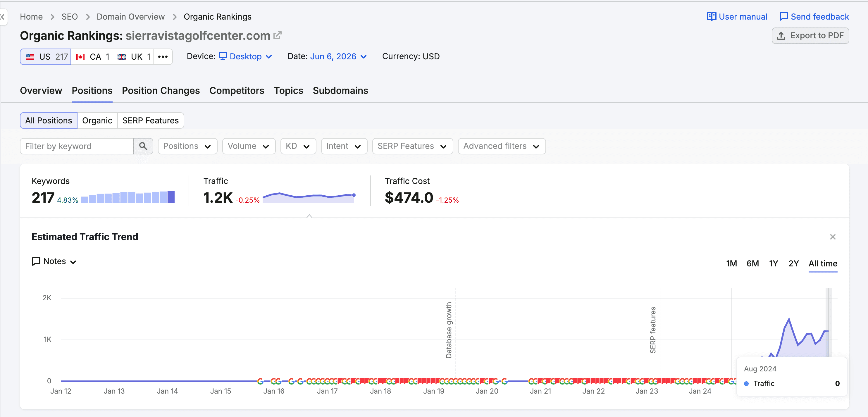Click the Estimated Traffic Trend heading
Viewport: 868px width, 417px height.
pos(85,237)
